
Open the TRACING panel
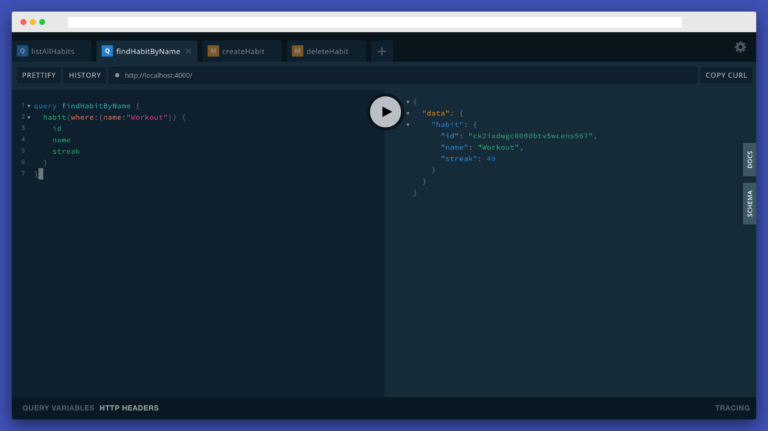coord(732,408)
